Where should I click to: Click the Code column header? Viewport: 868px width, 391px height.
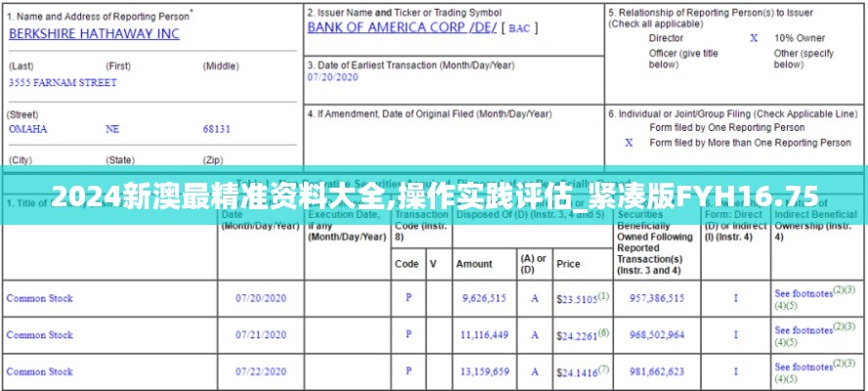point(407,264)
